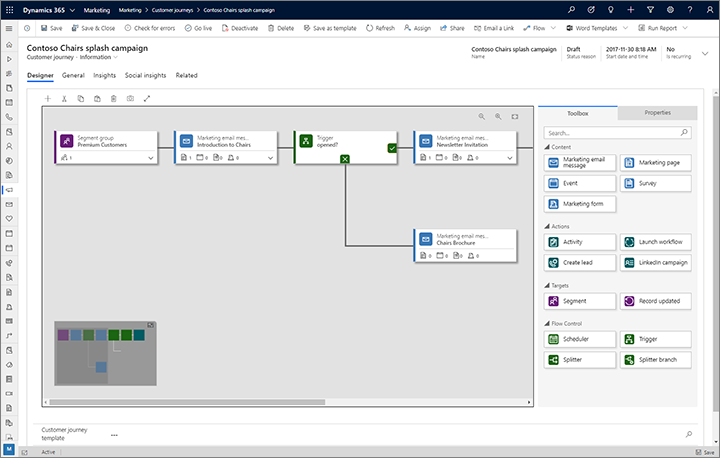Expand the header details chevron
The width and height of the screenshot is (720, 458).
(705, 54)
